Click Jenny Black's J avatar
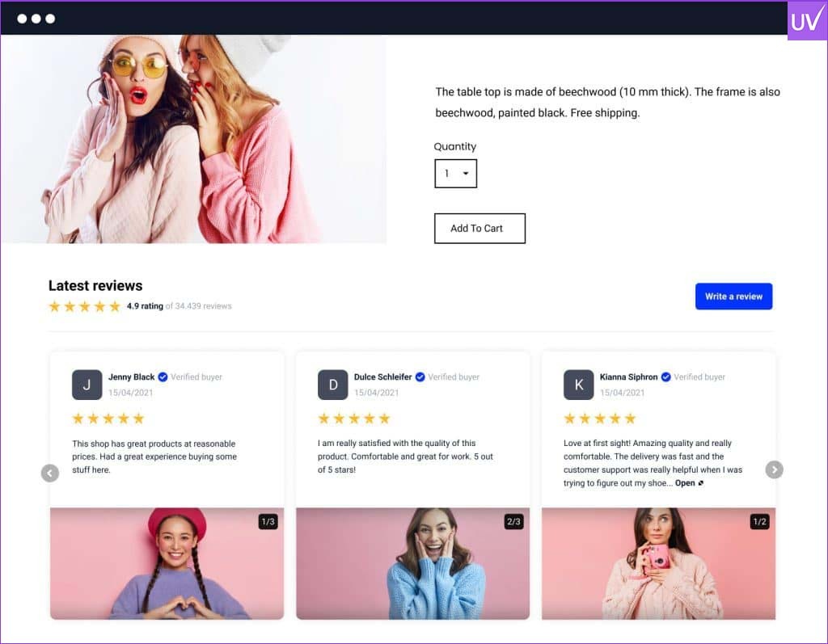The height and width of the screenshot is (644, 828). [87, 385]
